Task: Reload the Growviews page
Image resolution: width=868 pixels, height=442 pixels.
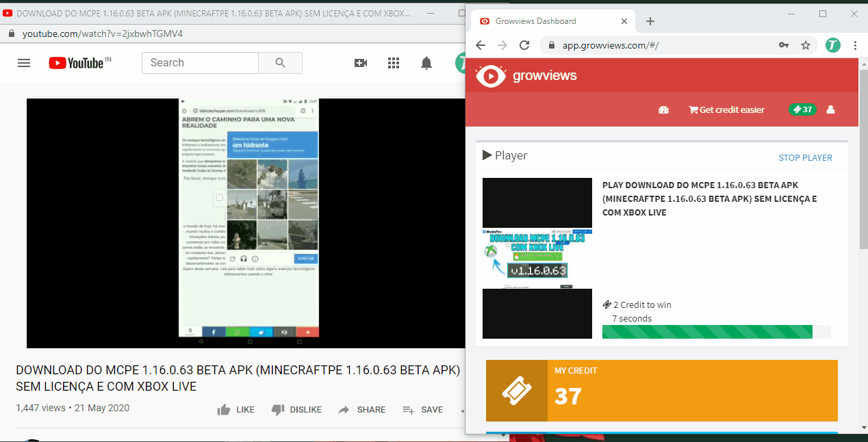Action: pos(524,45)
